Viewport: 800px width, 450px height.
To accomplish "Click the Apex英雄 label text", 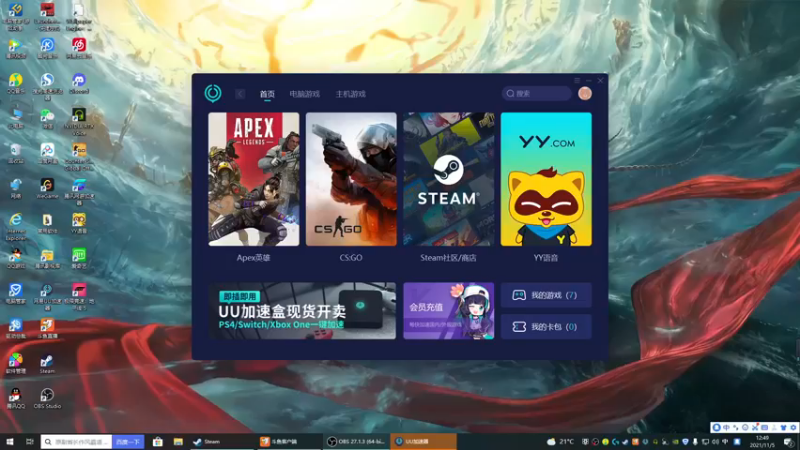I will 254,258.
